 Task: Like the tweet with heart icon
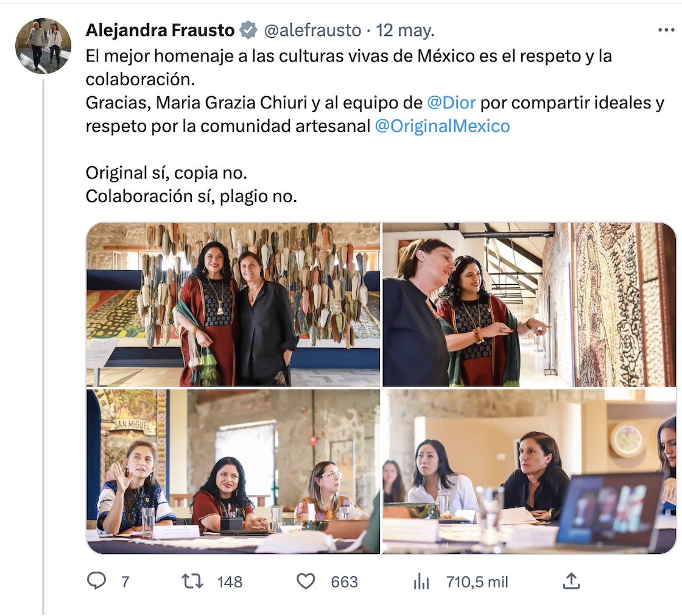pyautogui.click(x=306, y=581)
